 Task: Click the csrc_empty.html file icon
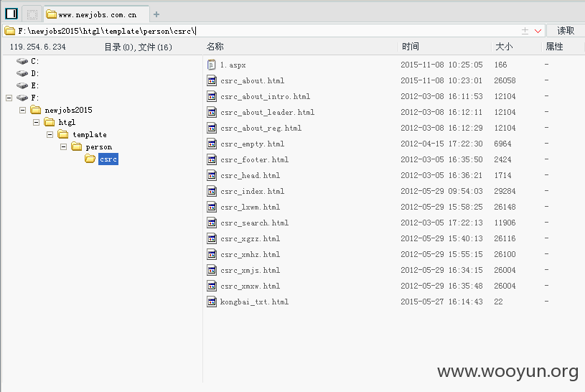tap(212, 144)
